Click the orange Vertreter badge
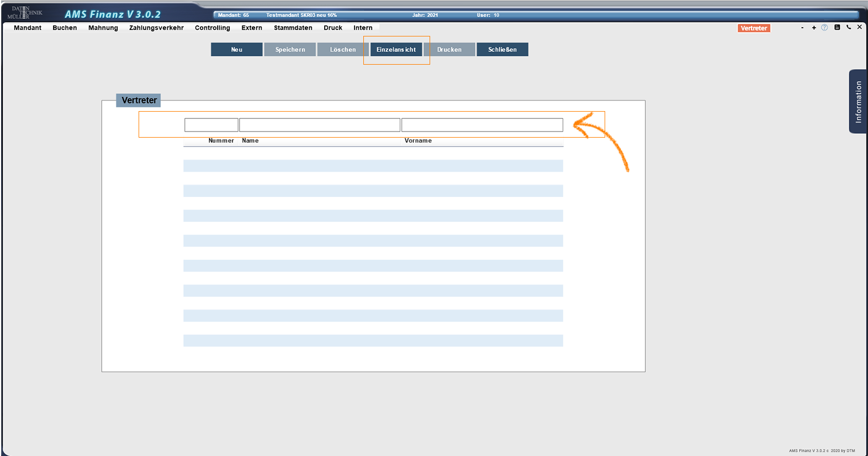This screenshot has height=456, width=868. (x=754, y=28)
